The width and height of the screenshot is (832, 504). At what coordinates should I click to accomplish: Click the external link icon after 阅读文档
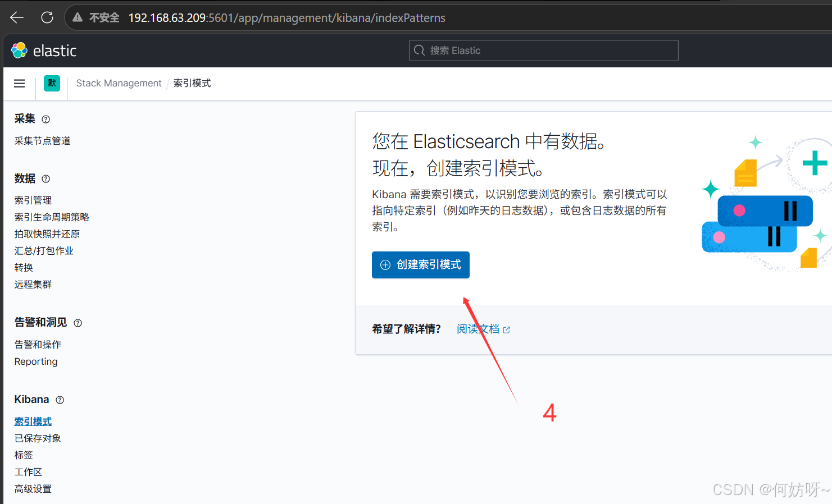[506, 329]
